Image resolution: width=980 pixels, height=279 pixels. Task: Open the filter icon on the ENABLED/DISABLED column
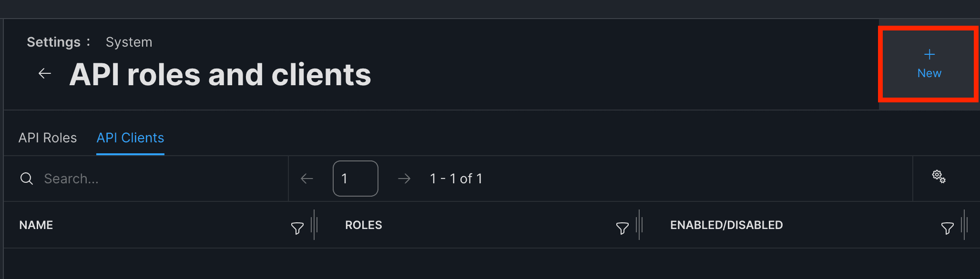coord(947,228)
